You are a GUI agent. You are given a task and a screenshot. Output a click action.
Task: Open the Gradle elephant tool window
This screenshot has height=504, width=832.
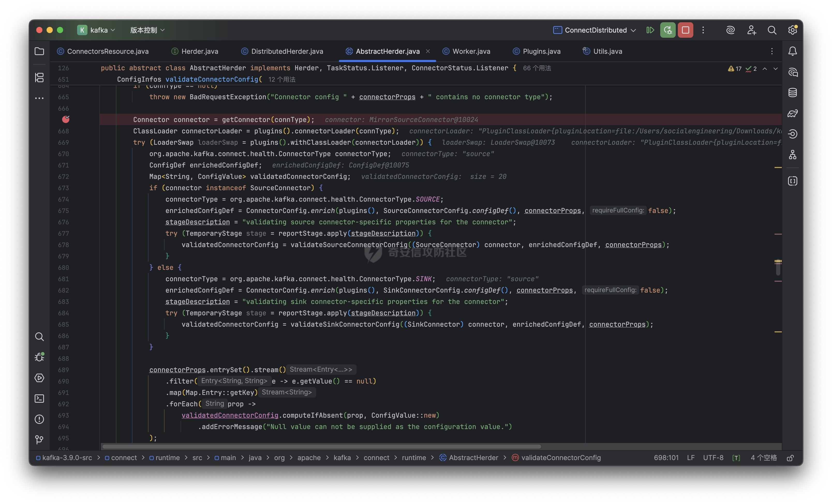point(792,113)
